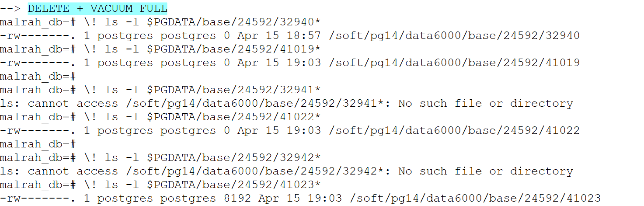Click the second empty malrah_db=# prompt
The width and height of the screenshot is (644, 206).
coord(38,144)
